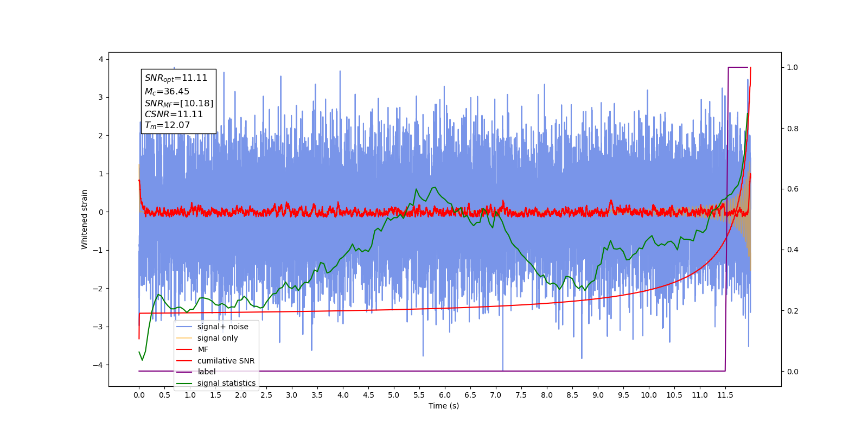Click the right y-axis tick label 0.6
The image size is (868, 434).
pyautogui.click(x=793, y=189)
